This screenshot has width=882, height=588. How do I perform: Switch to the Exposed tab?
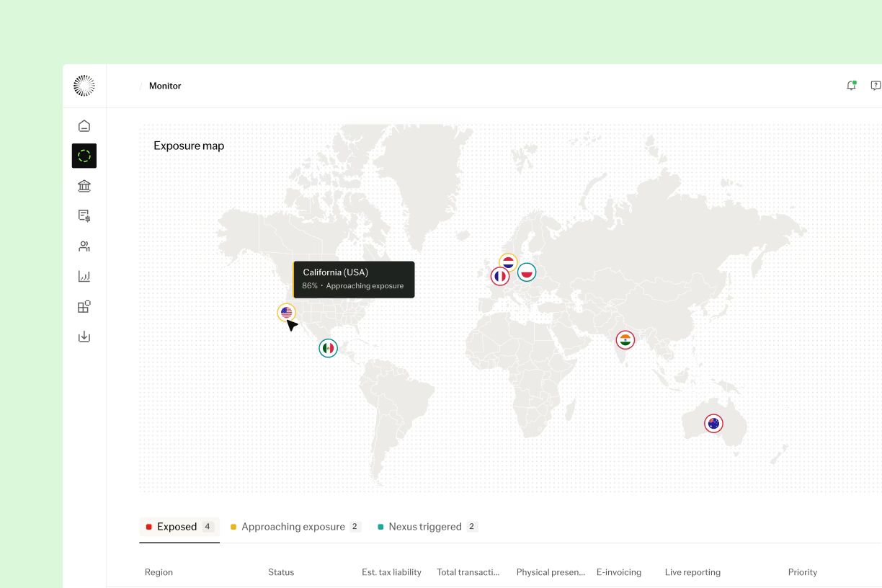pyautogui.click(x=179, y=527)
